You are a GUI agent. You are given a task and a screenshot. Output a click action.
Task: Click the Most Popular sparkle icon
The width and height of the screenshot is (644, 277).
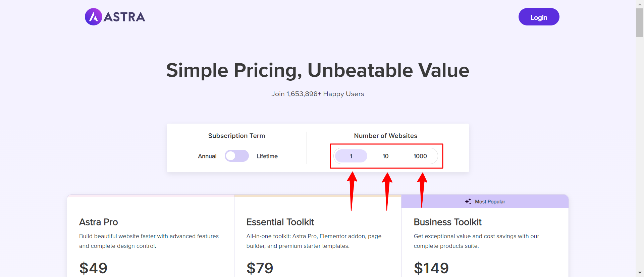pyautogui.click(x=468, y=201)
